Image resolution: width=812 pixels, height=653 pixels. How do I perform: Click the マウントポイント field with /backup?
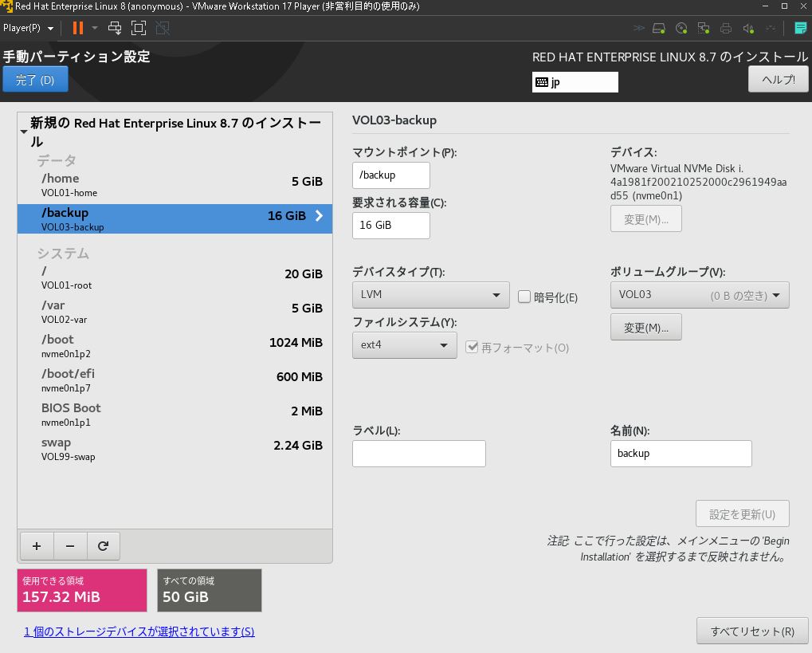391,175
